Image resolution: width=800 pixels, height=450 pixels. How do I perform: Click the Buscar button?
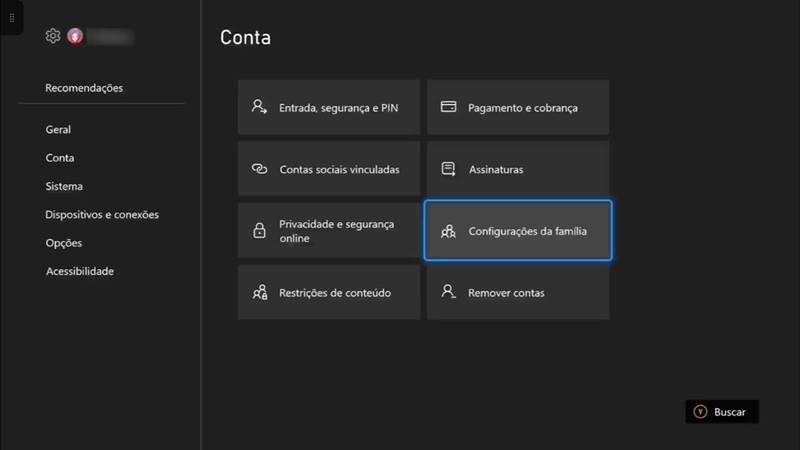click(722, 412)
